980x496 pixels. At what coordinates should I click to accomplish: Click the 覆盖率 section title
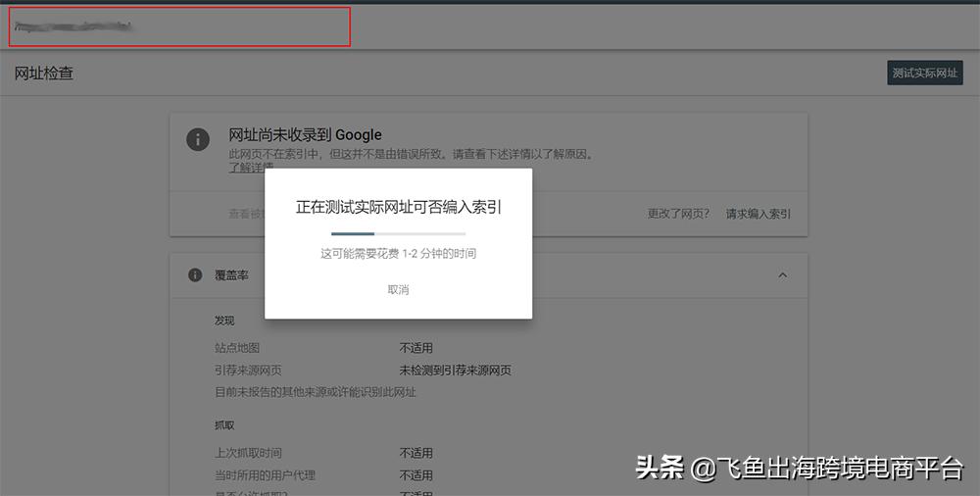pyautogui.click(x=231, y=275)
